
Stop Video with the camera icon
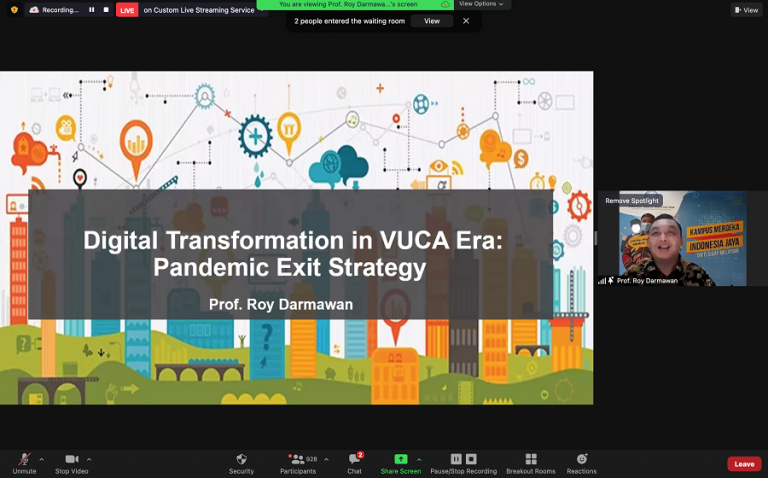pyautogui.click(x=72, y=463)
